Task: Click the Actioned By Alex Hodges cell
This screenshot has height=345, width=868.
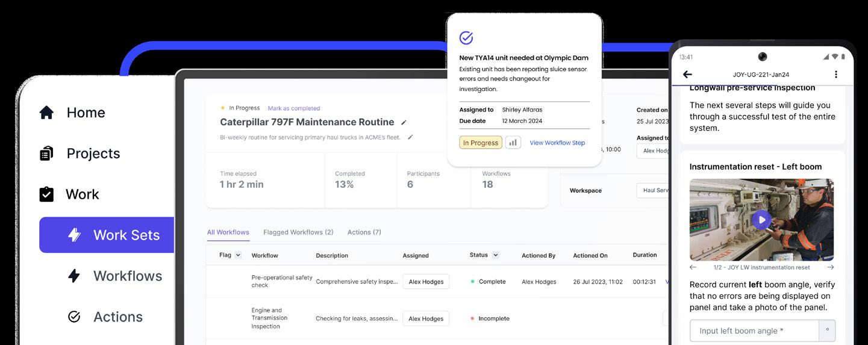Action: tap(540, 282)
